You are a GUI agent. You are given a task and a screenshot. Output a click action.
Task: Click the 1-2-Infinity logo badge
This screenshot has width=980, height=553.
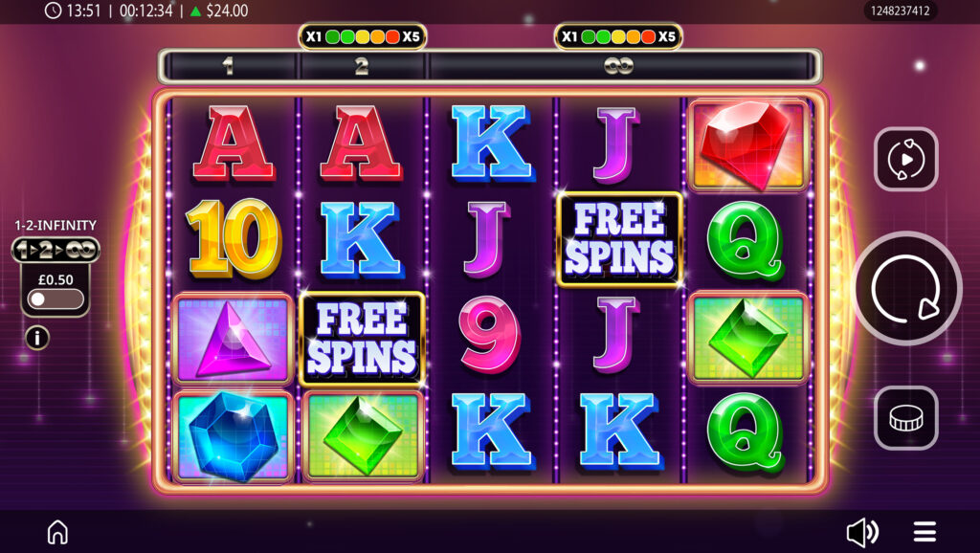coord(56,250)
